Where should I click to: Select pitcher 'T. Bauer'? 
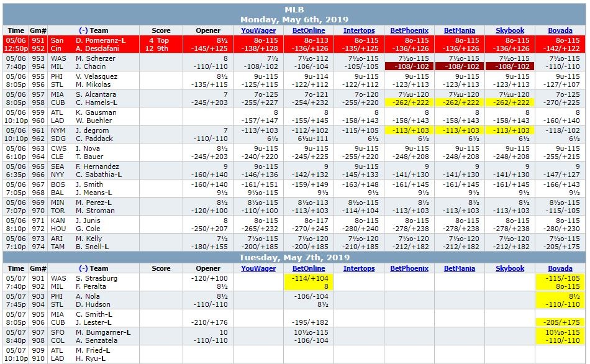pyautogui.click(x=89, y=157)
